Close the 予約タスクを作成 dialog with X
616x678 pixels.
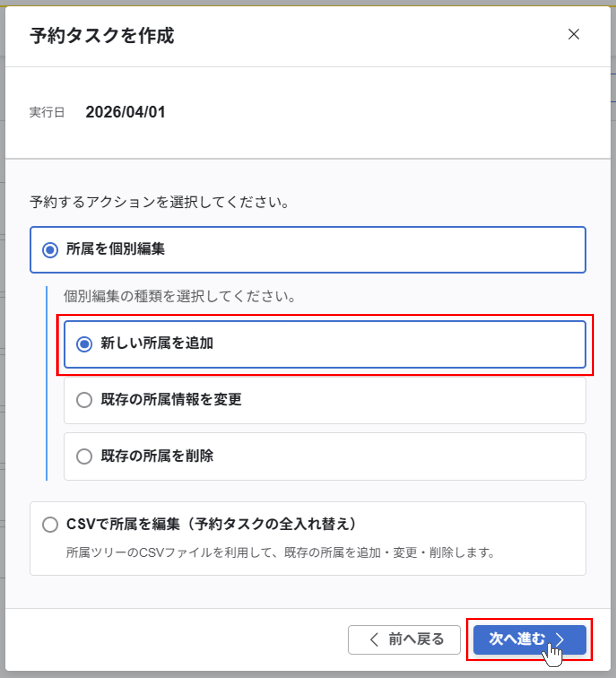573,34
